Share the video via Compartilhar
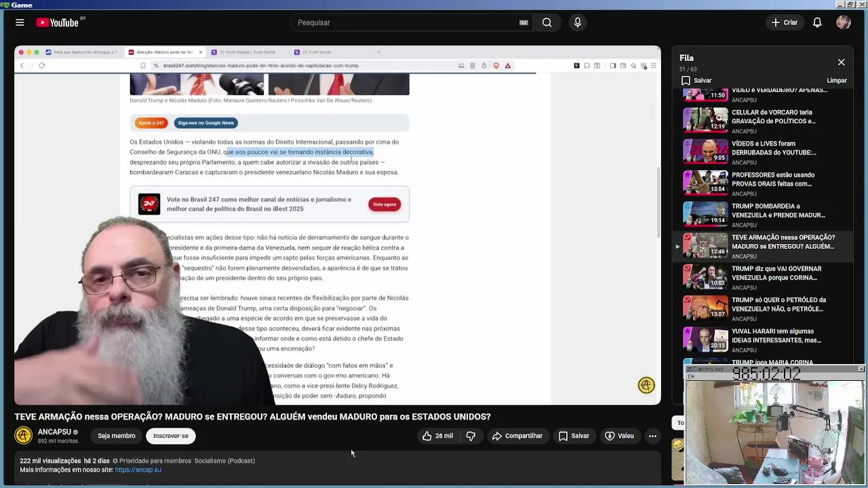Screen dimensions: 868x488 pos(517,436)
